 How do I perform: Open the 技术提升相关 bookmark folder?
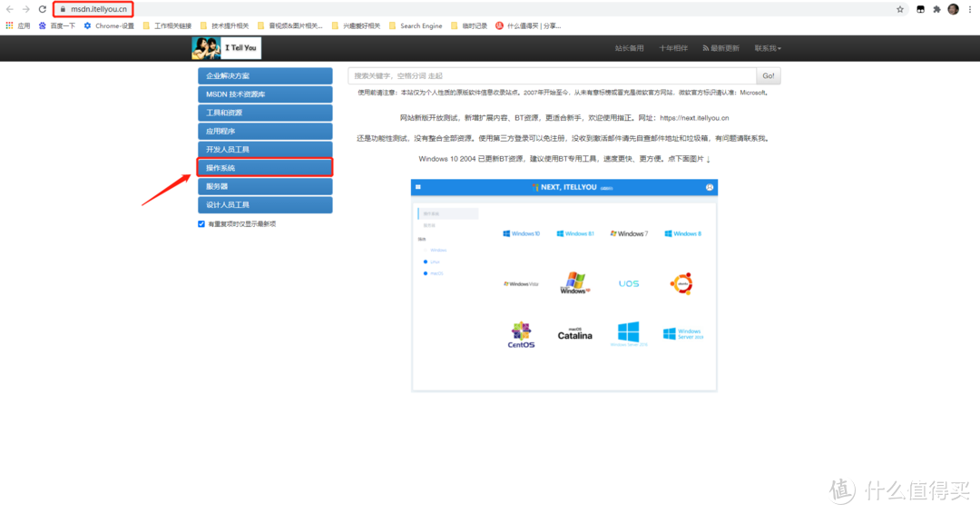[224, 25]
